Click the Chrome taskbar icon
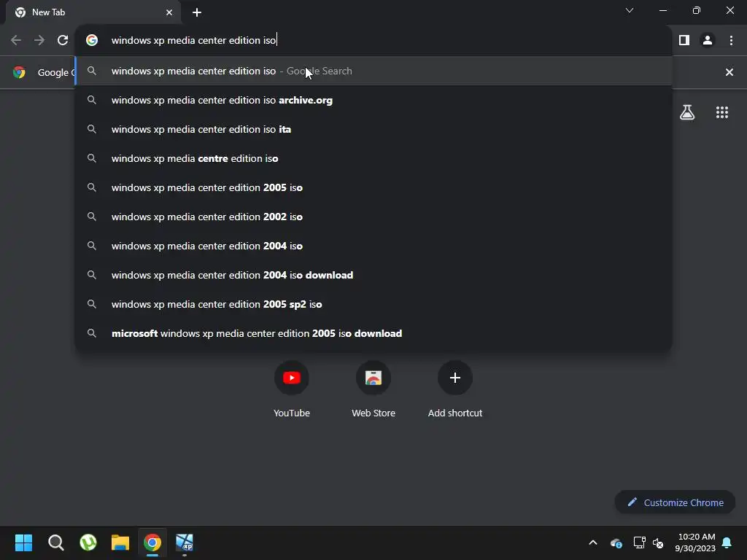 pyautogui.click(x=152, y=542)
